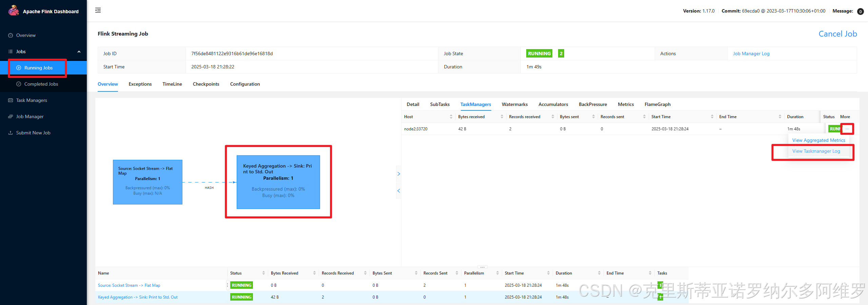This screenshot has height=305, width=868.
Task: Sort TaskManagers table by Start Time
Action: tap(712, 116)
